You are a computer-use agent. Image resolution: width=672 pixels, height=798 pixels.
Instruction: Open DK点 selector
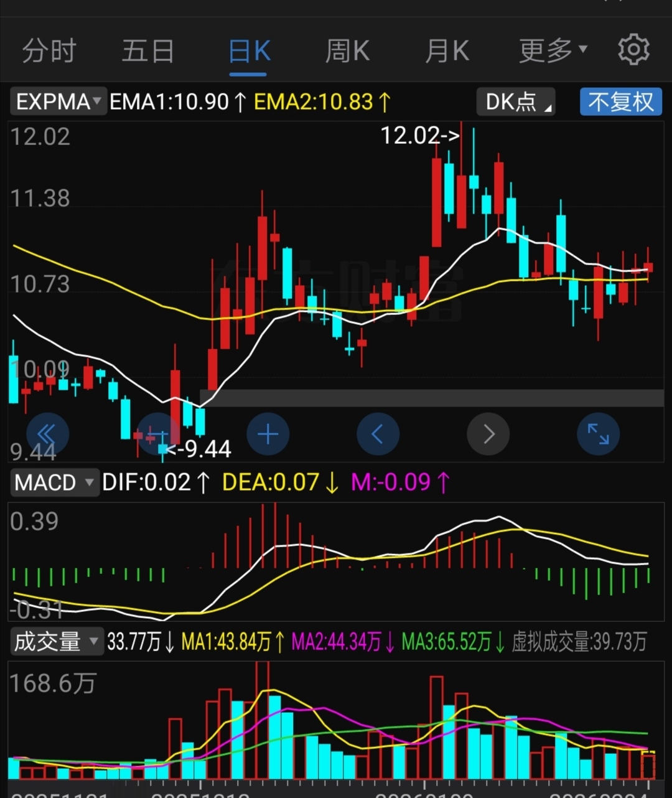(x=516, y=101)
